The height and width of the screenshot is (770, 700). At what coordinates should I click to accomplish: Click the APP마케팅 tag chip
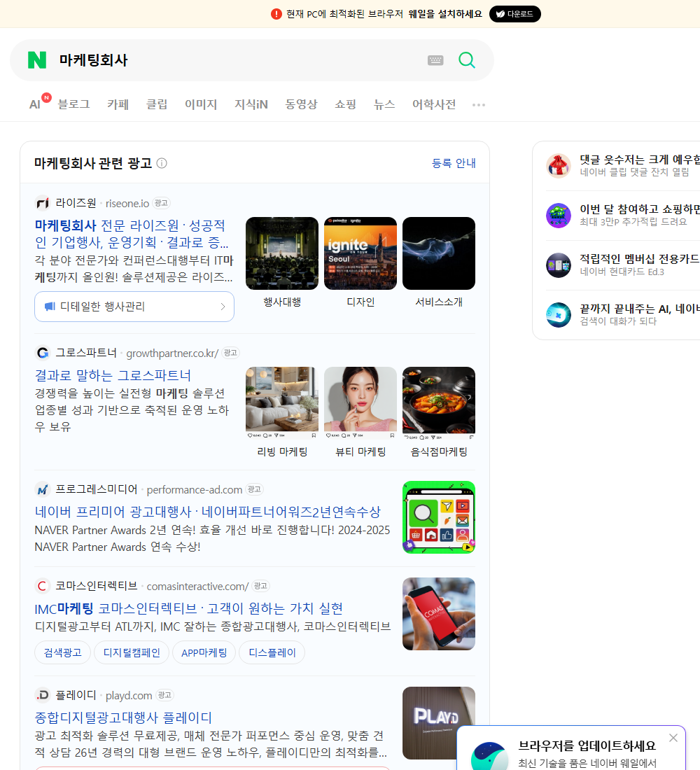tap(204, 652)
